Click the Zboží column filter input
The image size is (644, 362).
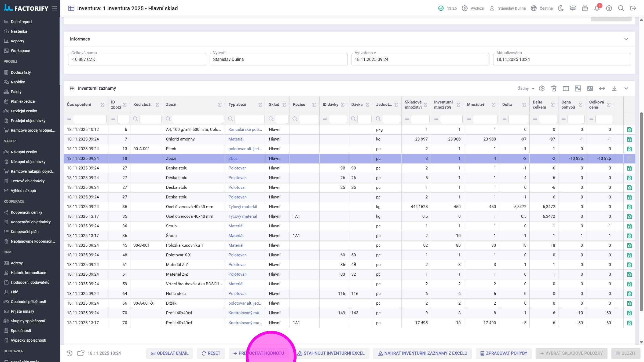tap(198, 119)
